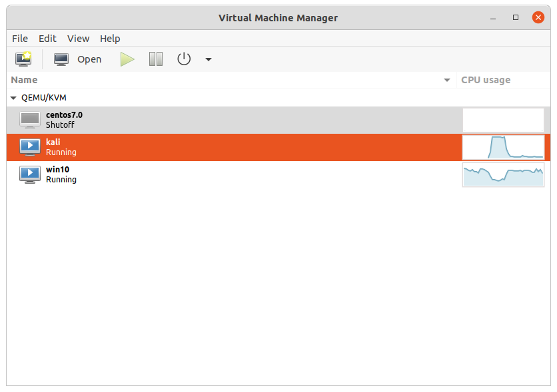Click the green Run virtual machine button
The image size is (557, 392).
127,59
